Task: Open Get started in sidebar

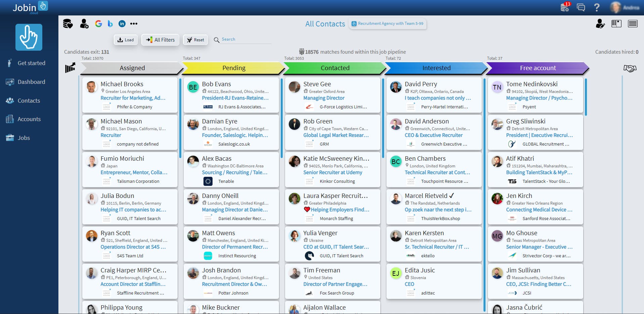Action: coord(26,63)
